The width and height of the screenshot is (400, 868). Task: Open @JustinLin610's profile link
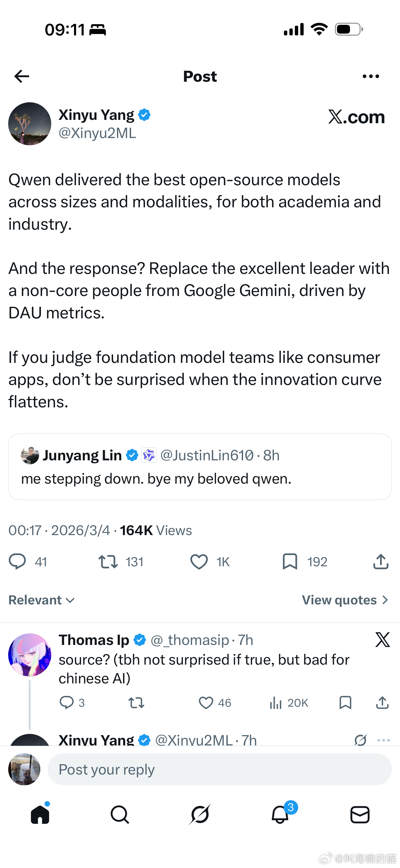pos(207,455)
